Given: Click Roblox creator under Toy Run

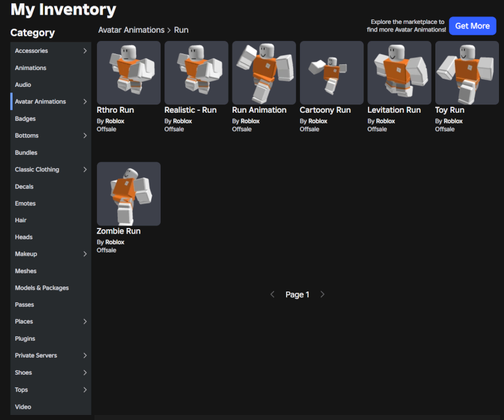Looking at the screenshot, I should [453, 121].
